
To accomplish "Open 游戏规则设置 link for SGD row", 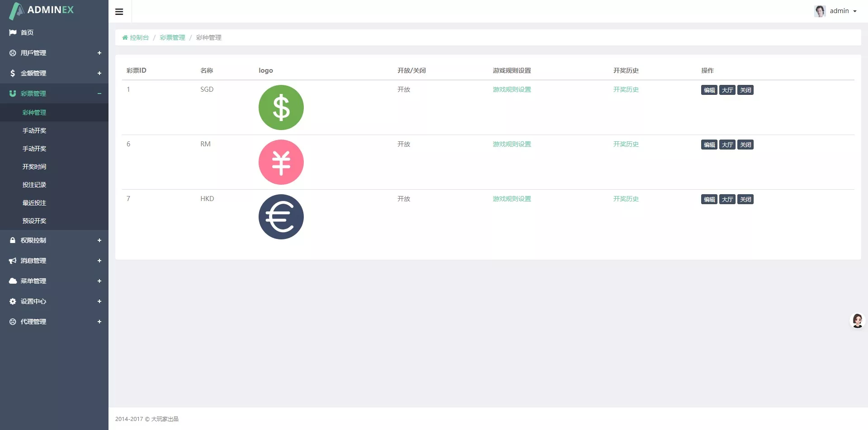I will pyautogui.click(x=512, y=89).
